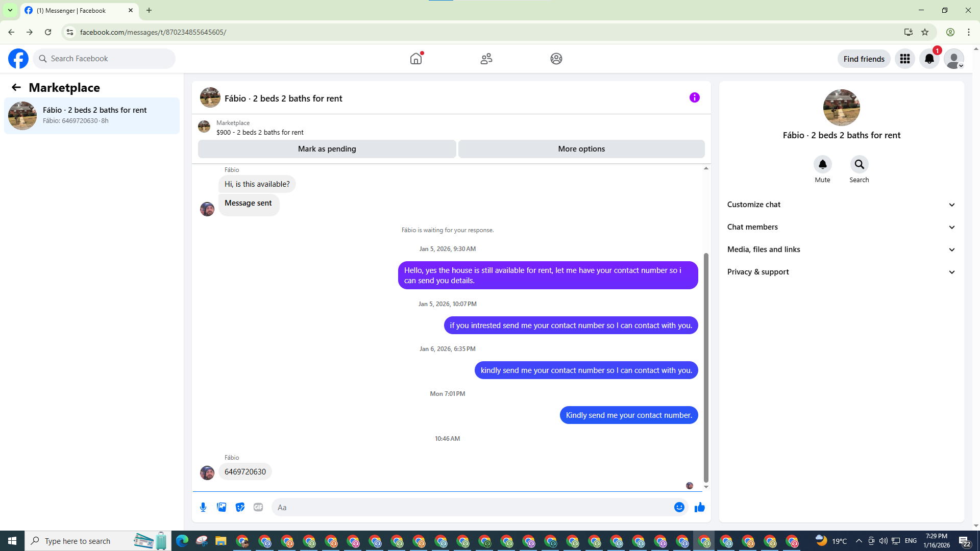Click the More options button
Screen dimensions: 980x551
(581, 149)
